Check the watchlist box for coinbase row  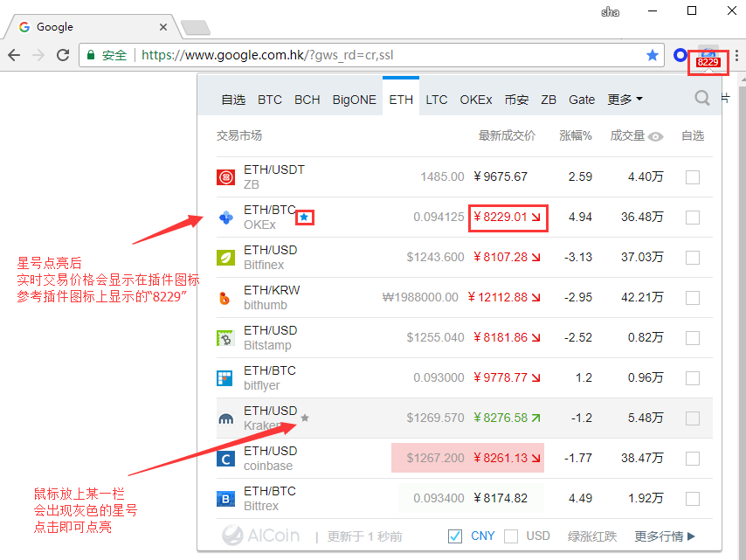tap(693, 459)
